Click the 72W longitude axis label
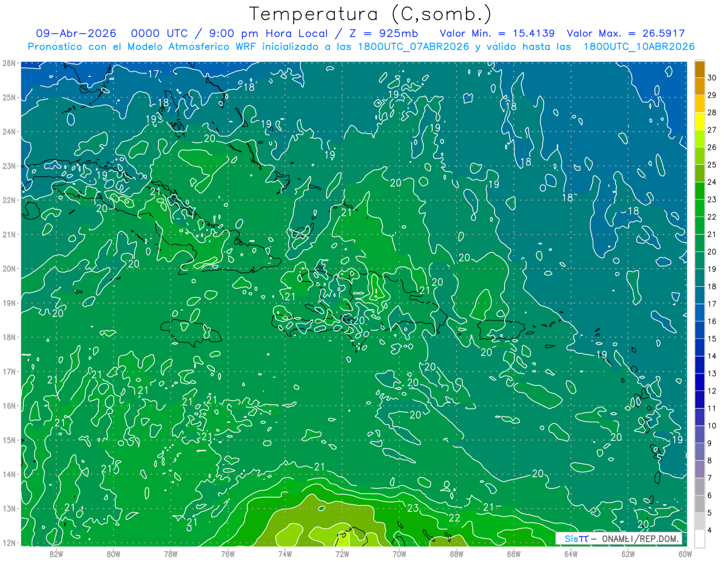 coord(342,554)
